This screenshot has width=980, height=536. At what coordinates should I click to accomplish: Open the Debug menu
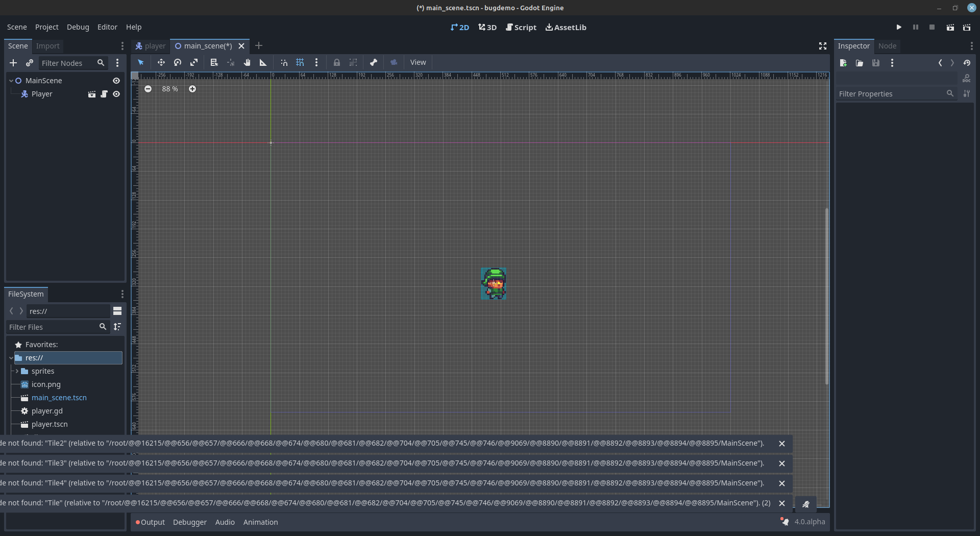(x=78, y=27)
